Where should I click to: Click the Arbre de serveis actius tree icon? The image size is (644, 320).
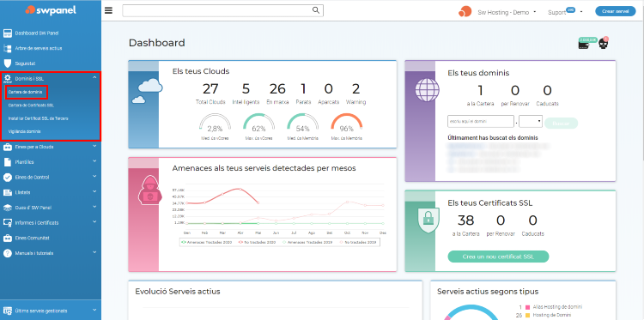click(7, 48)
